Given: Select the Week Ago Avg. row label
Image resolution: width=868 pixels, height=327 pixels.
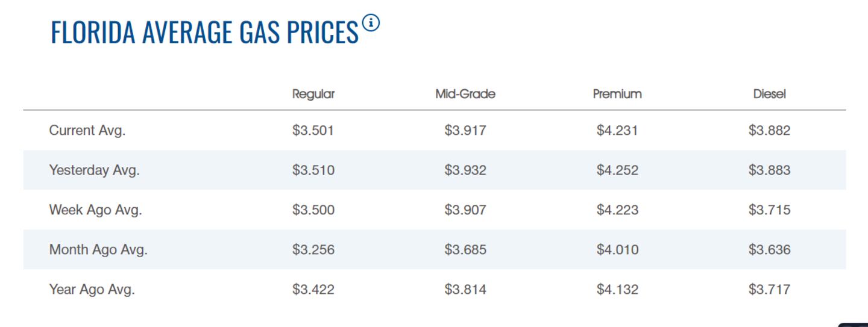Looking at the screenshot, I should [95, 210].
